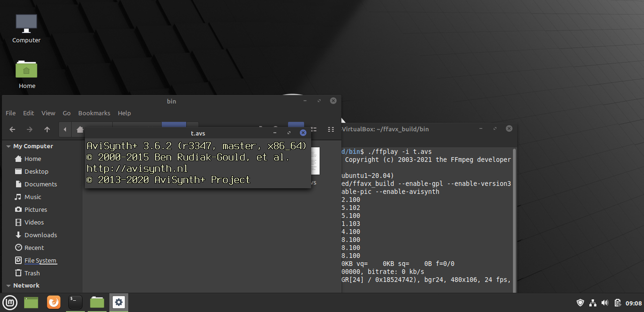Screen dimensions: 644x312
Task: Click the t.avs window title bar
Action: tap(198, 133)
